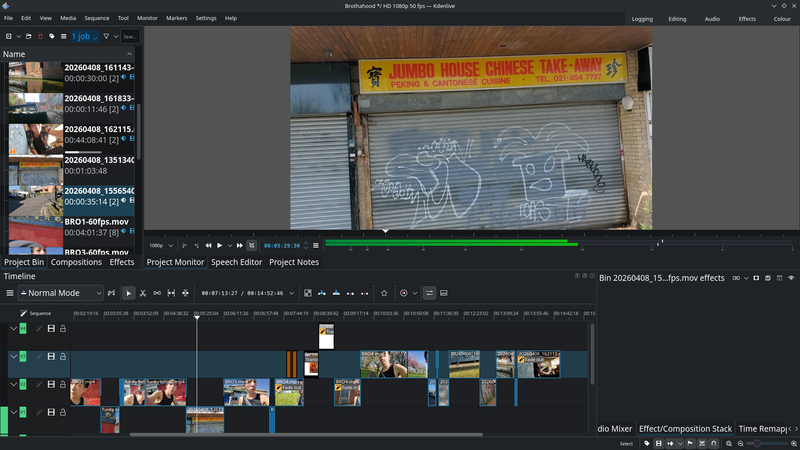Switch to the Effects tab beside Compositions
This screenshot has height=450, width=800.
(122, 262)
